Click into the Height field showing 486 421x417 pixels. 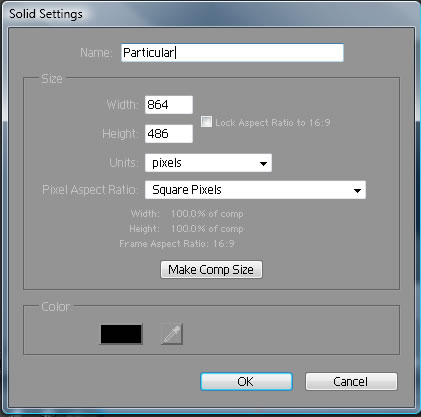point(169,134)
